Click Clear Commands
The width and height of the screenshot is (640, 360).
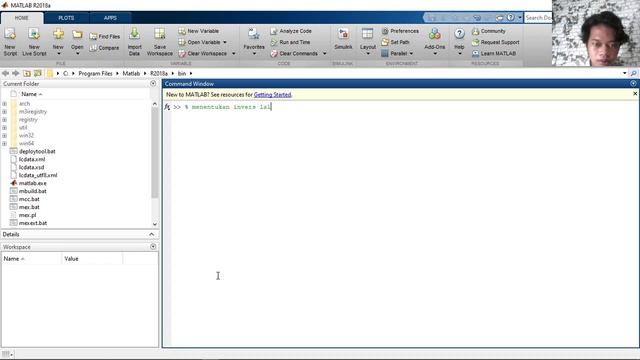coord(294,53)
